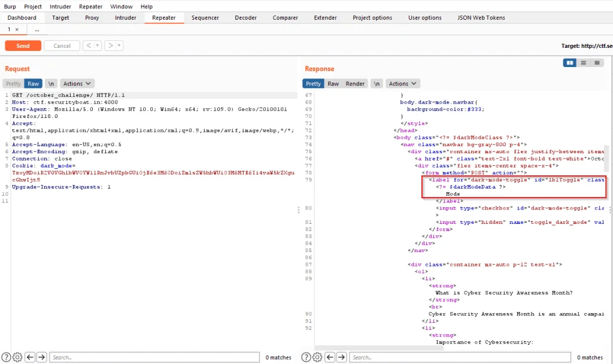The width and height of the screenshot is (613, 364).
Task: Switch to the Comparer tab
Action: 286,17
